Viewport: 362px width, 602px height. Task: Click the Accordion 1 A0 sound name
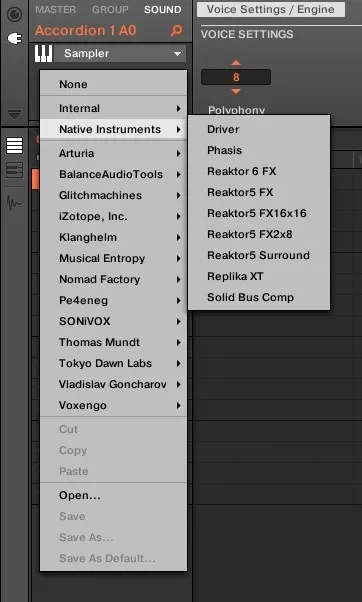pyautogui.click(x=86, y=30)
